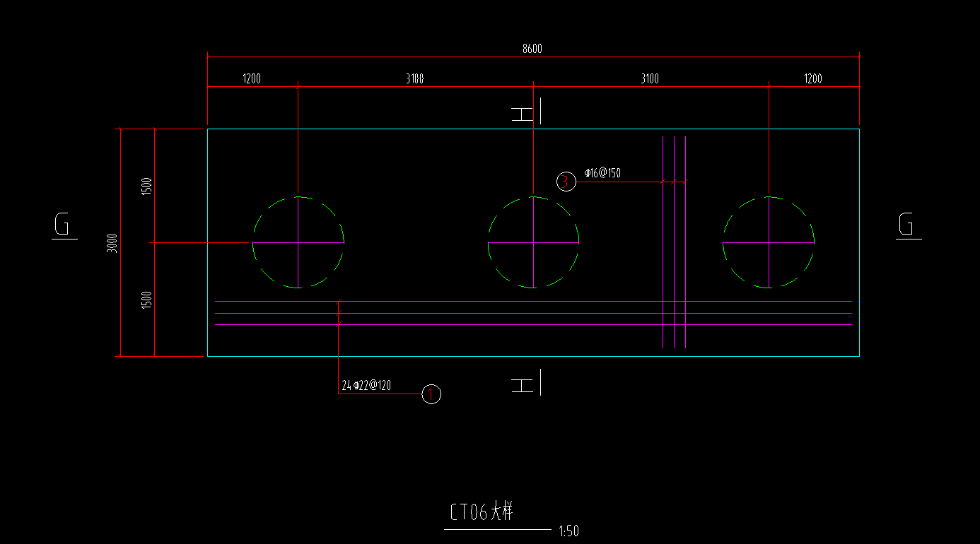This screenshot has height=544, width=980.
Task: Click the 3000 vertical dimension text
Action: (x=112, y=244)
